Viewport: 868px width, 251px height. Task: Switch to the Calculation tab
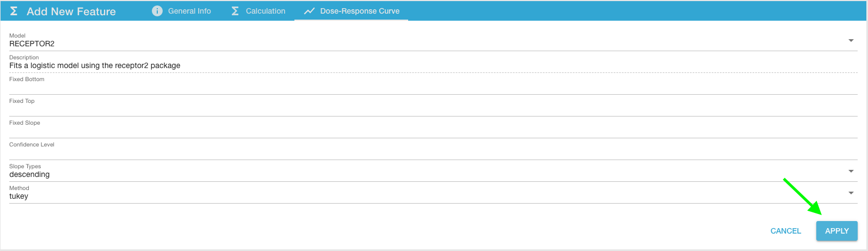[x=265, y=11]
